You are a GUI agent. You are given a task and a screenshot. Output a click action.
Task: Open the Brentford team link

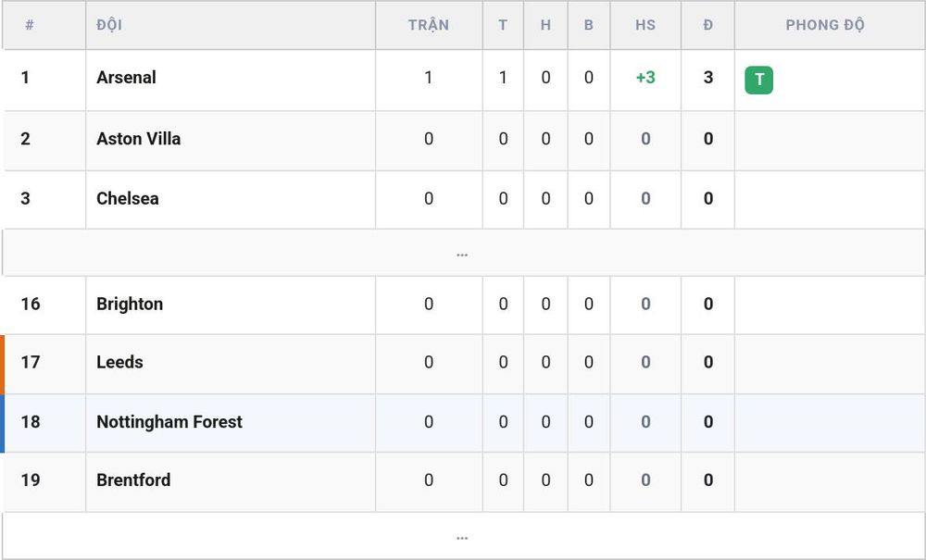tap(133, 479)
